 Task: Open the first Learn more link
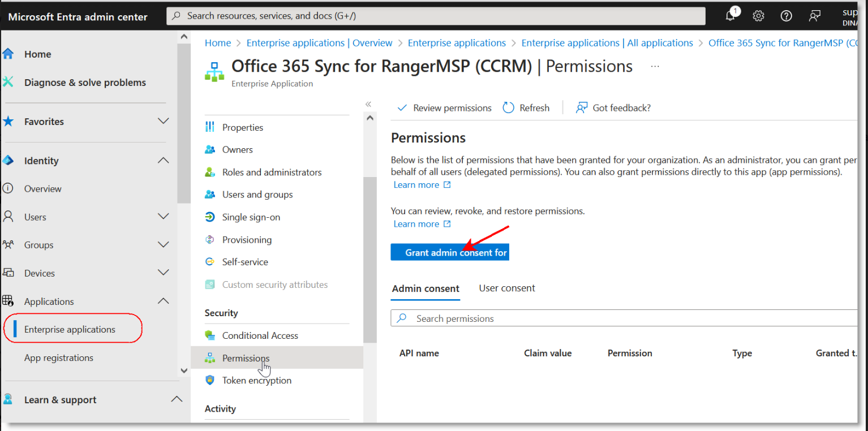tap(416, 185)
